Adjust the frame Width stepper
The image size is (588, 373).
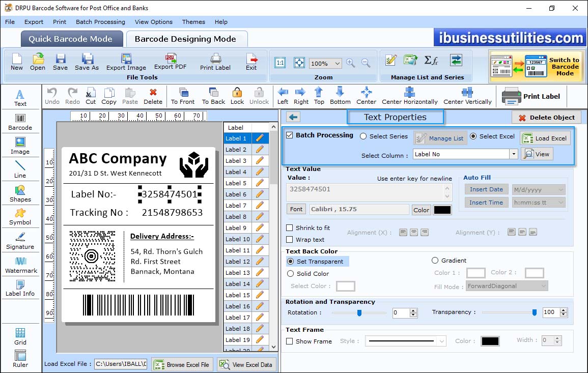coord(557,340)
